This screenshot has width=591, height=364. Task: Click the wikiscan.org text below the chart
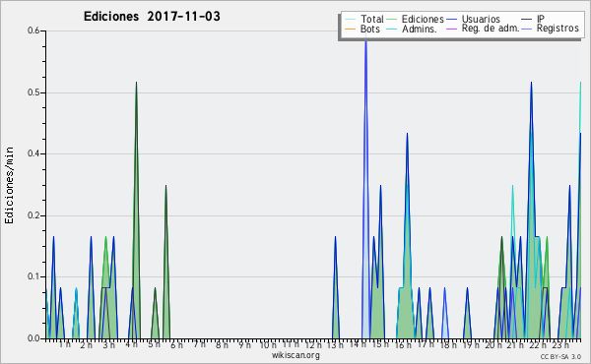[295, 355]
